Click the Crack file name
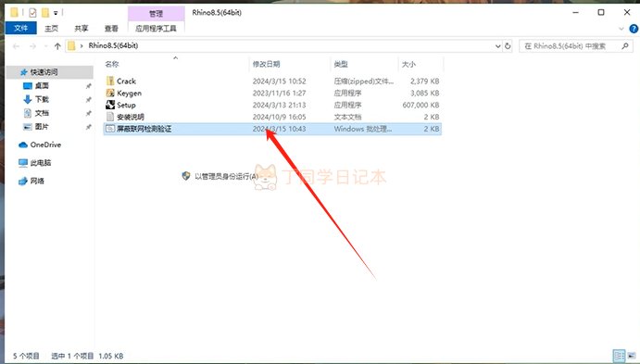Image resolution: width=640 pixels, height=364 pixels. pos(126,82)
